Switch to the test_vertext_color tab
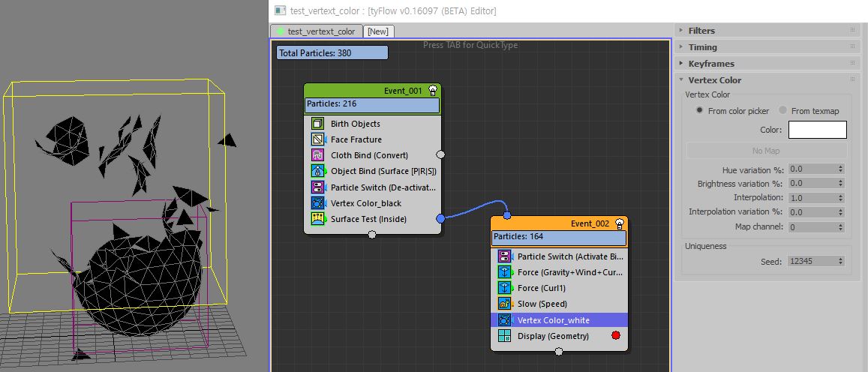The height and width of the screenshot is (372, 868). click(316, 31)
